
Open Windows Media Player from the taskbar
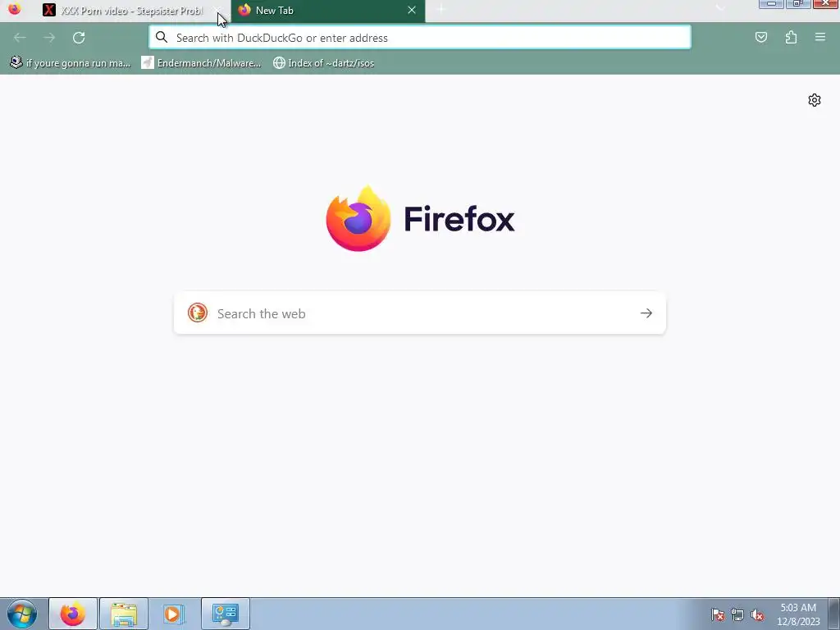click(x=174, y=614)
